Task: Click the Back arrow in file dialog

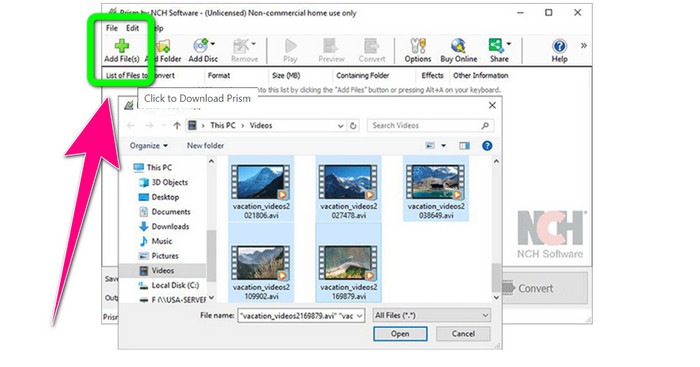Action: (130, 126)
